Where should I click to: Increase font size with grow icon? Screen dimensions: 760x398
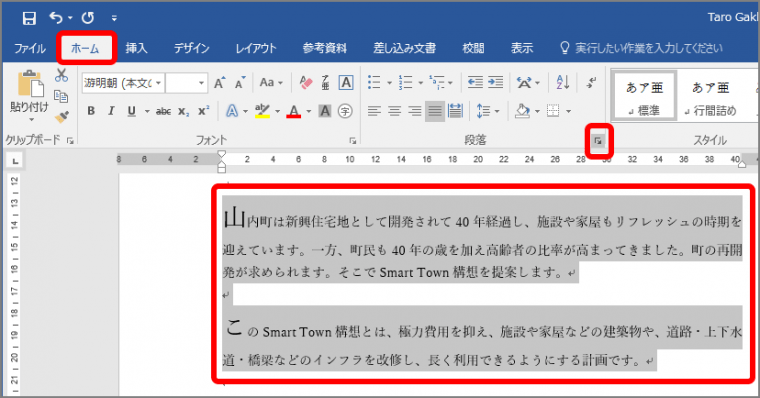(220, 83)
